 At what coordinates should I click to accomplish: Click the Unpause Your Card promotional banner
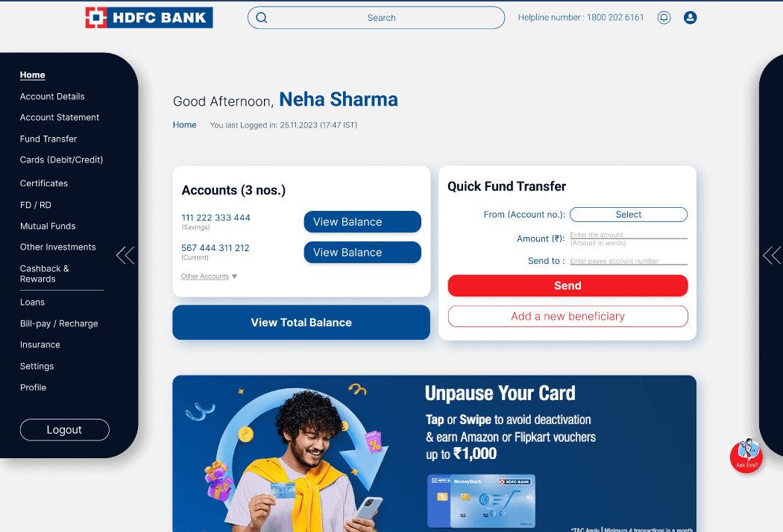(x=434, y=453)
